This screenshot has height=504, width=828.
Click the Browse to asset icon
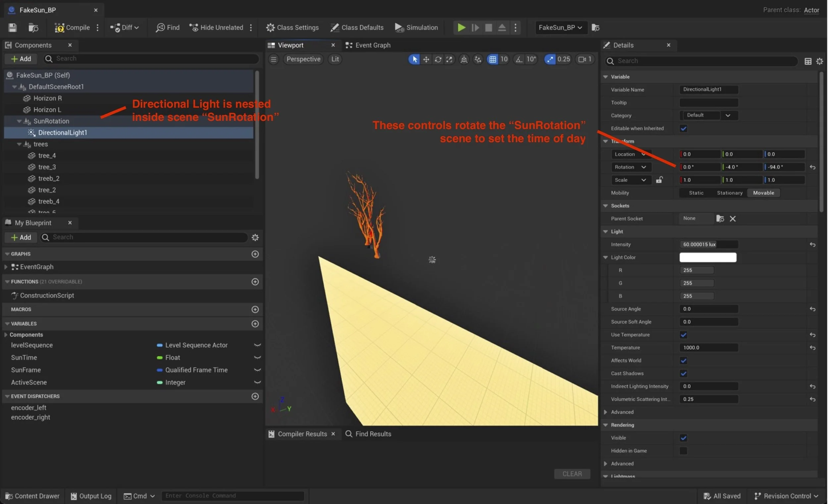(33, 27)
